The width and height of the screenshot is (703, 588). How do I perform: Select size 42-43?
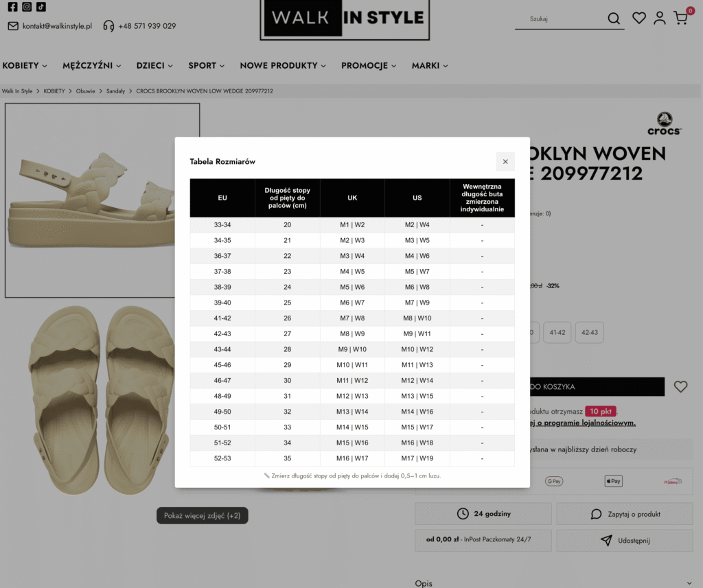pyautogui.click(x=590, y=333)
